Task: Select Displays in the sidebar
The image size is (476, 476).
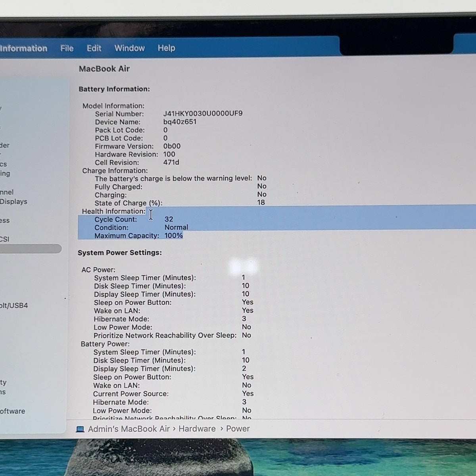Action: pos(13,202)
